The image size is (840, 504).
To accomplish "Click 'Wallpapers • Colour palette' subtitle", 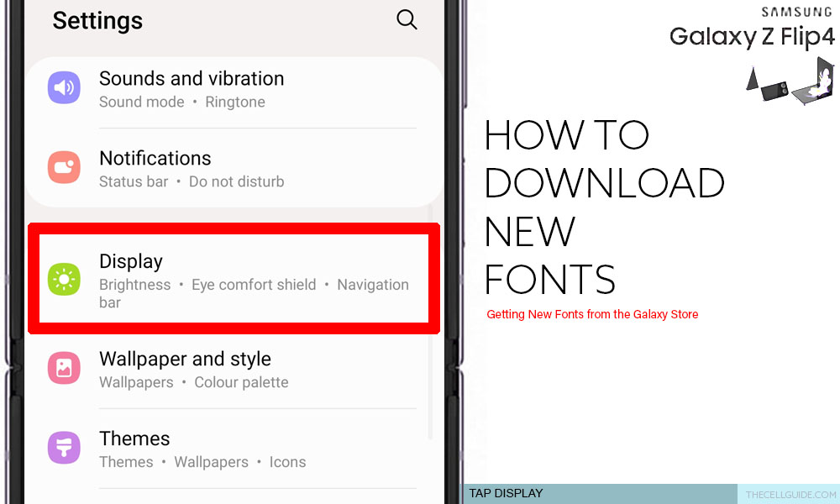I will (193, 382).
